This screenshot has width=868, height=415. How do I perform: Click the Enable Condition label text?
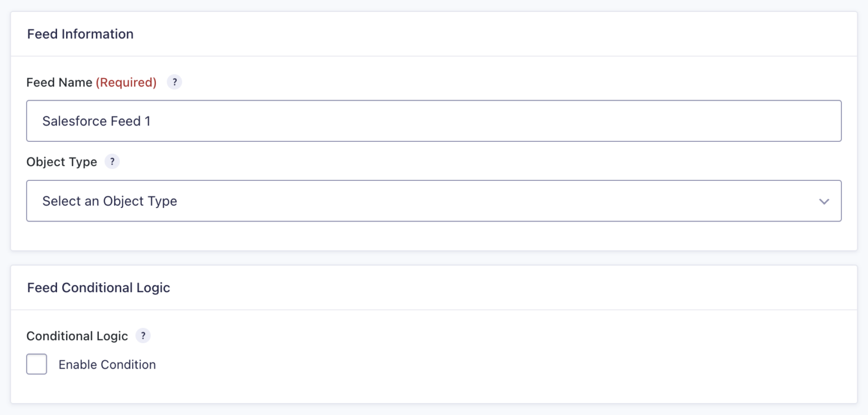[x=107, y=364]
